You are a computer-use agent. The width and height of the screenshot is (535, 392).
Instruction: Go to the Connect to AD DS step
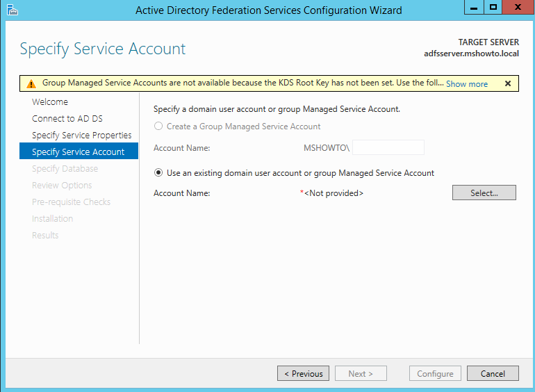[67, 118]
